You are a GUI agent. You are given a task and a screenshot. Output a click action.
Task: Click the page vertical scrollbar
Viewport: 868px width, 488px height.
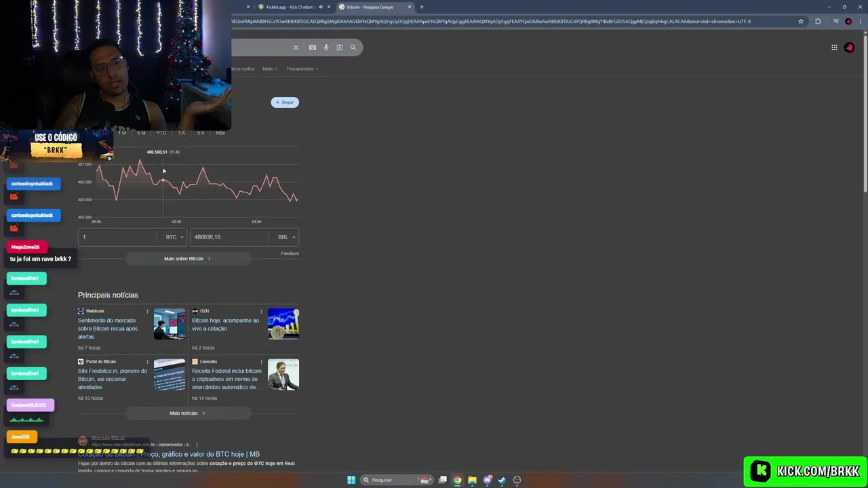pos(865,115)
